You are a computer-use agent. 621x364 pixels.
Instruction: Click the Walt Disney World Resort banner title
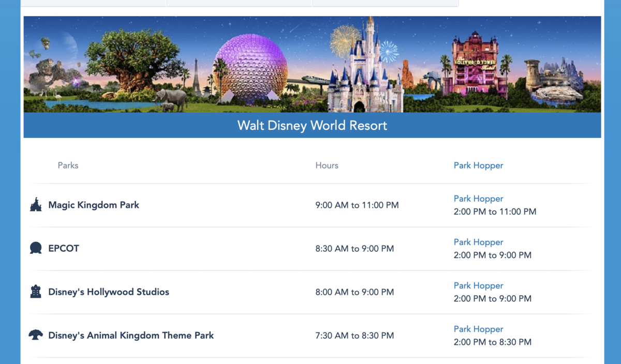(x=312, y=125)
